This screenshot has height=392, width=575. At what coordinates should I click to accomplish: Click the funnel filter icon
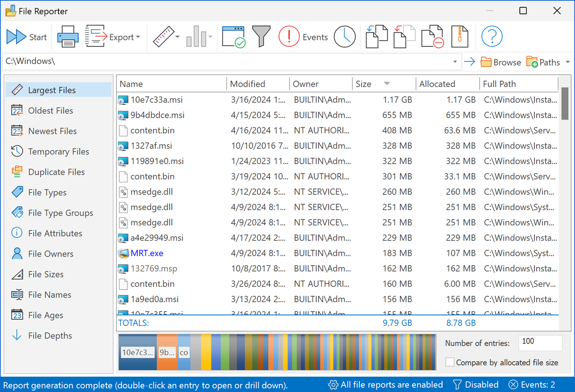pos(261,37)
